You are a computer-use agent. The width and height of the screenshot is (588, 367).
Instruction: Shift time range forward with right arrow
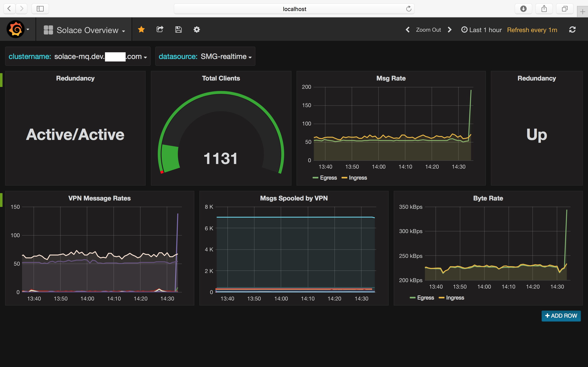pos(449,30)
